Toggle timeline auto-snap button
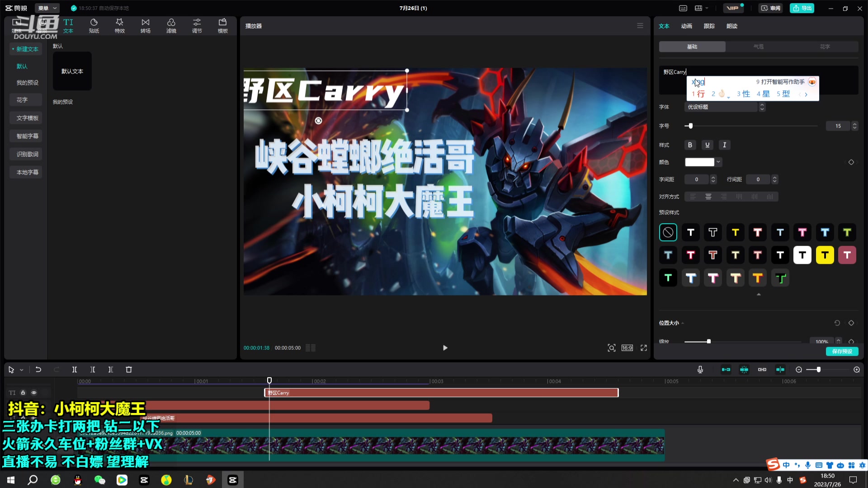Viewport: 868px width, 488px height. point(744,370)
